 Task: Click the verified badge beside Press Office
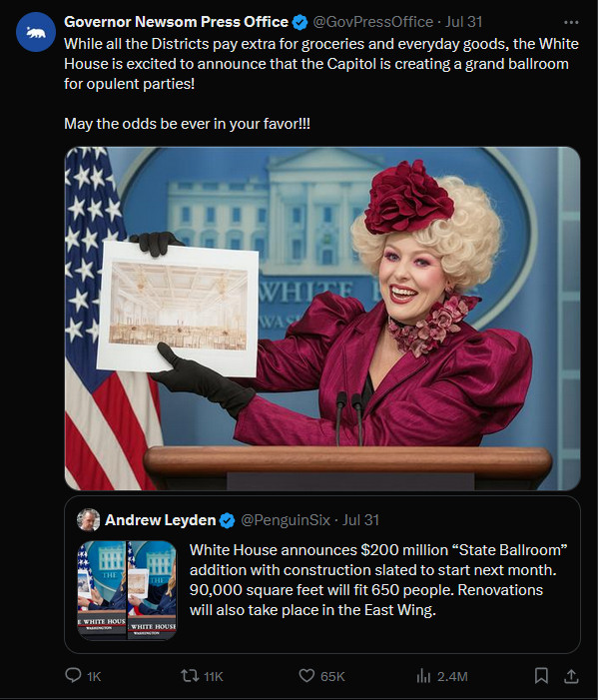pos(299,22)
